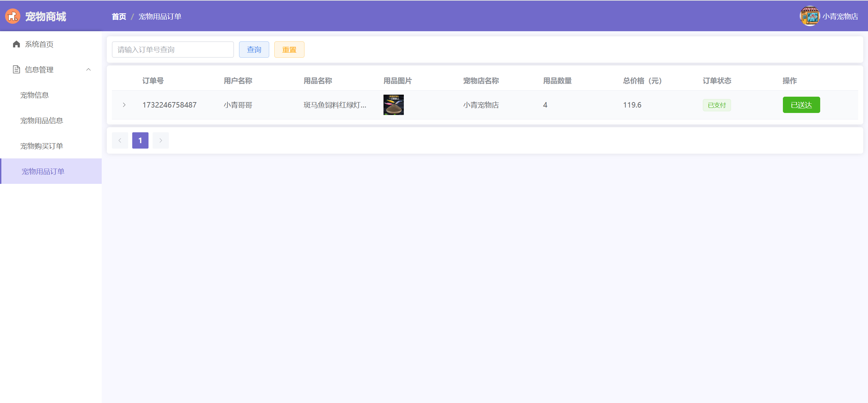Click the pet mall logo icon
Viewport: 868px width, 403px height.
[x=13, y=16]
